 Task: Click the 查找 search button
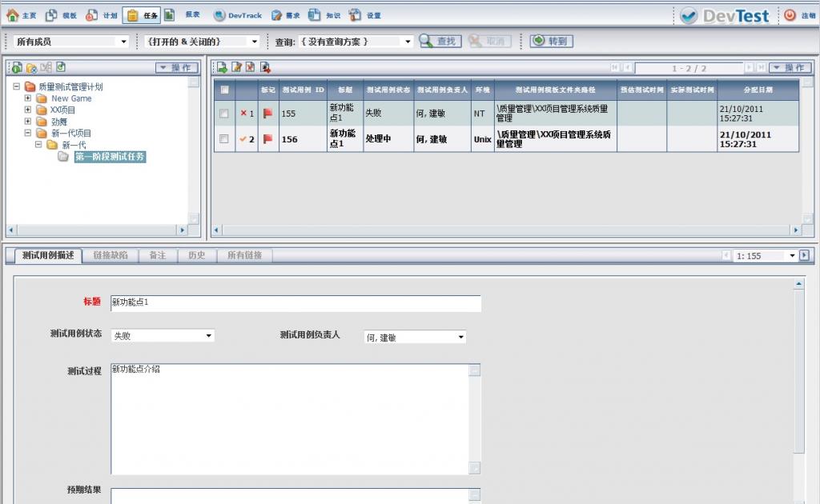(440, 42)
